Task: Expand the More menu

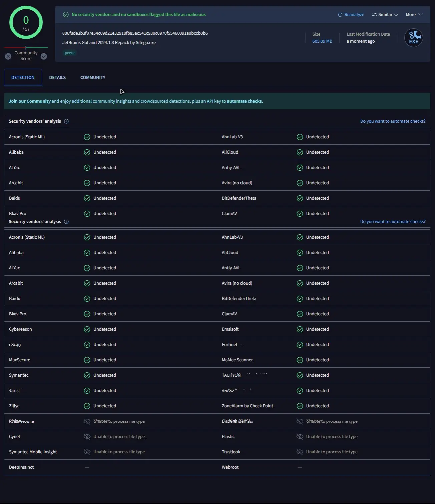Action: 414,15
